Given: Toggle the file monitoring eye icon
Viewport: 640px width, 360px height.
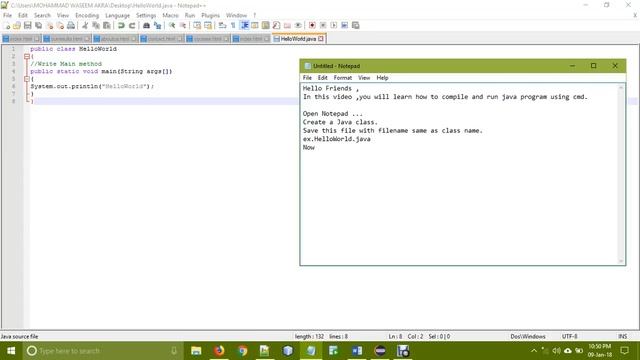Looking at the screenshot, I should 298,25.
